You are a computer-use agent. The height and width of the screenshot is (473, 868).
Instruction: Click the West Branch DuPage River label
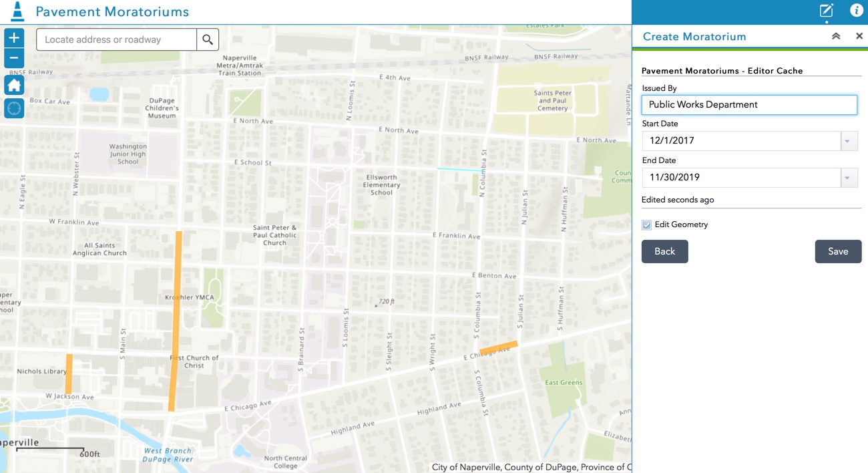168,455
